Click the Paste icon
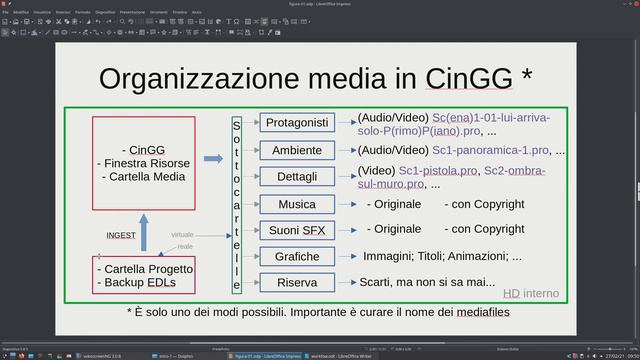This screenshot has height=360, width=640. pos(75,22)
